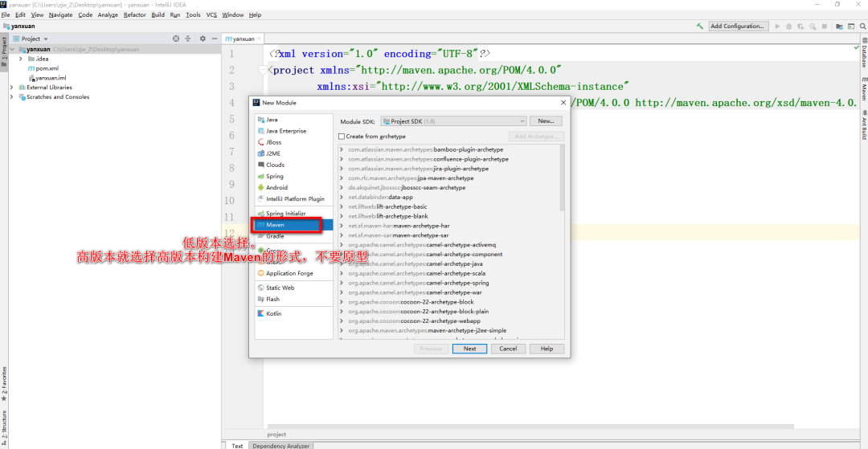Open Project Structure folder icon
The width and height of the screenshot is (868, 449).
(x=839, y=26)
